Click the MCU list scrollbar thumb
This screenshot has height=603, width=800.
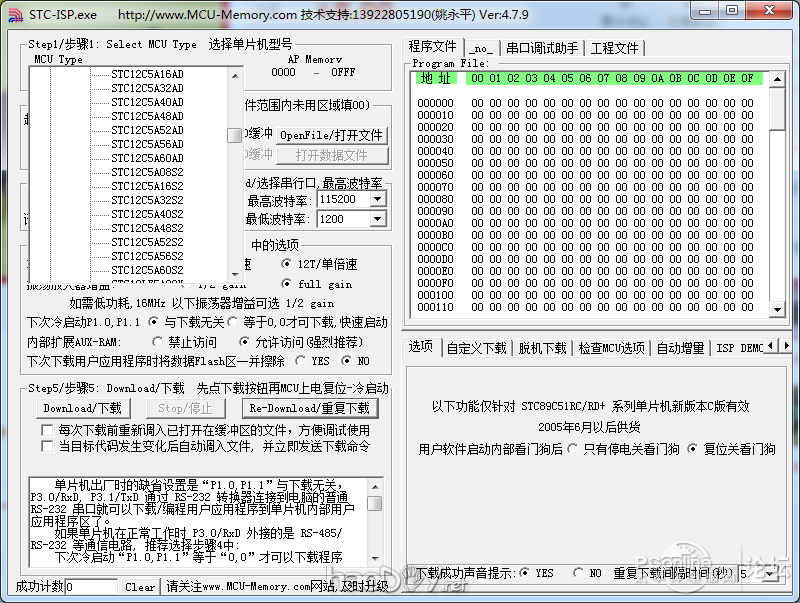coord(235,136)
